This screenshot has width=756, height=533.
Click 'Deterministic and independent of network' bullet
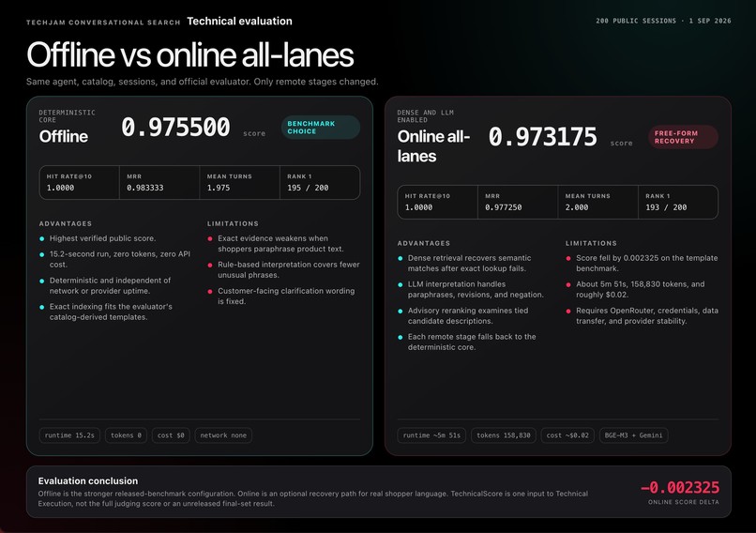tap(110, 285)
